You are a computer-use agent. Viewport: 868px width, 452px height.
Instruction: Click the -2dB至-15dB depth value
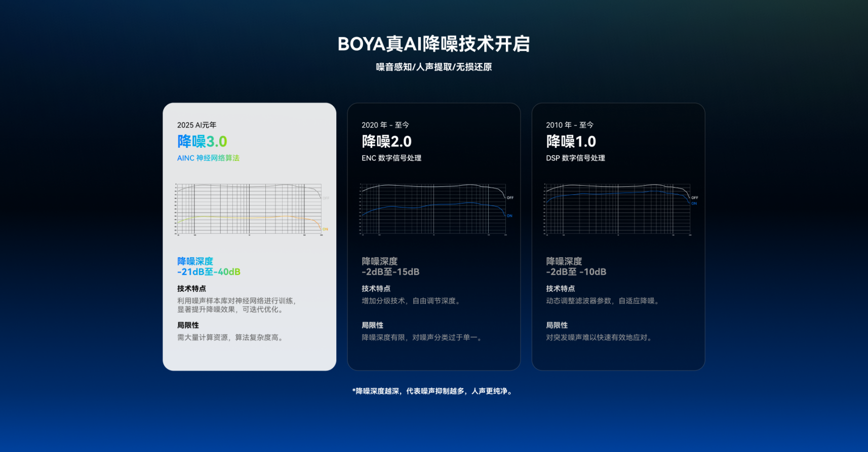point(390,272)
